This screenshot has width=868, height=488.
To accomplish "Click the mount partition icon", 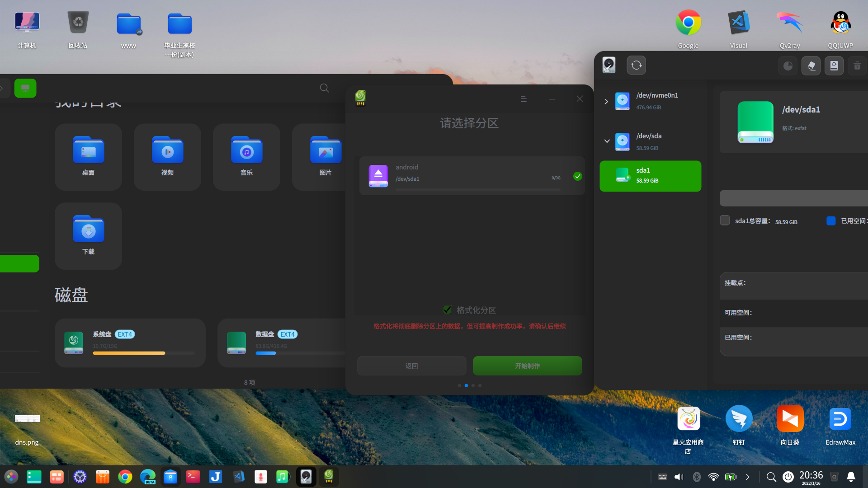I will pyautogui.click(x=834, y=66).
